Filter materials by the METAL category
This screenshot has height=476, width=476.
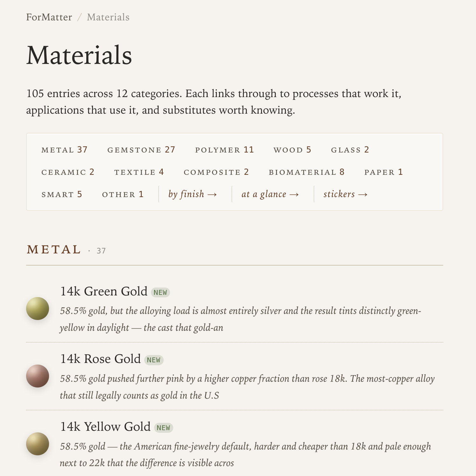point(64,150)
